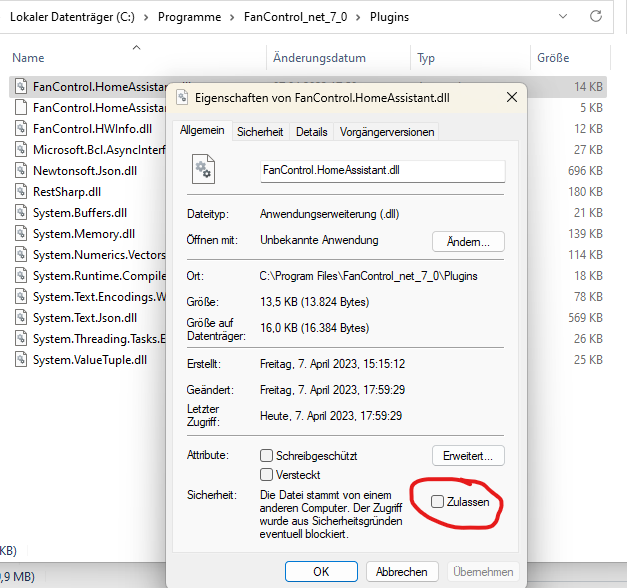Switch to the Allgemein tab
This screenshot has height=588, width=627.
pos(202,130)
